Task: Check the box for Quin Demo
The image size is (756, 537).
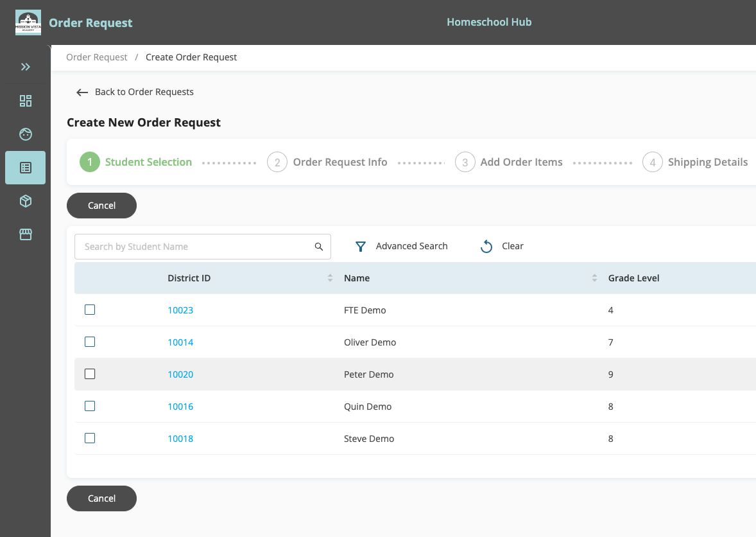Action: pyautogui.click(x=90, y=406)
